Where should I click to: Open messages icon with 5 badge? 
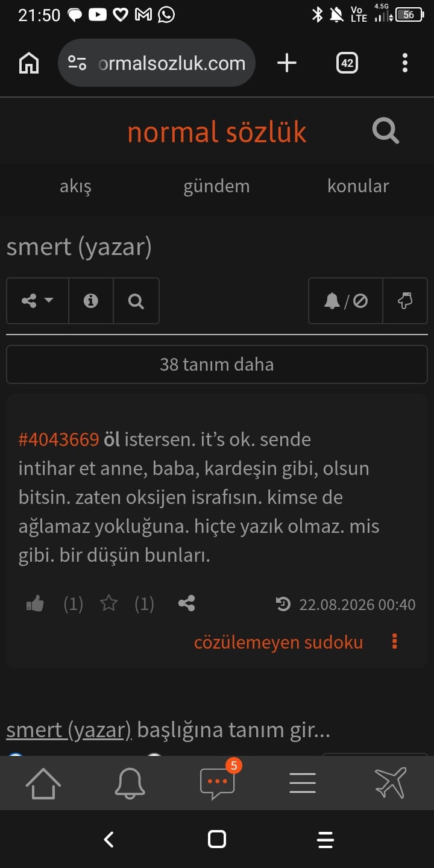tap(218, 782)
